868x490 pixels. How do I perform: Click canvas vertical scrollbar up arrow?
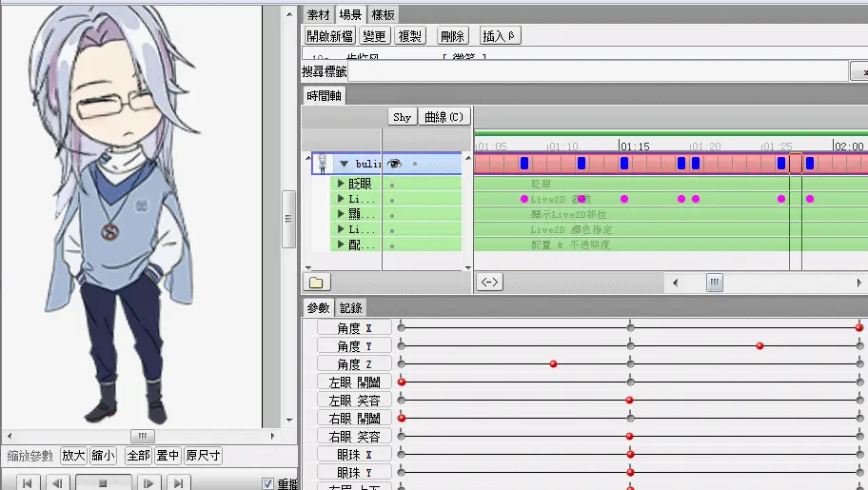[x=289, y=14]
